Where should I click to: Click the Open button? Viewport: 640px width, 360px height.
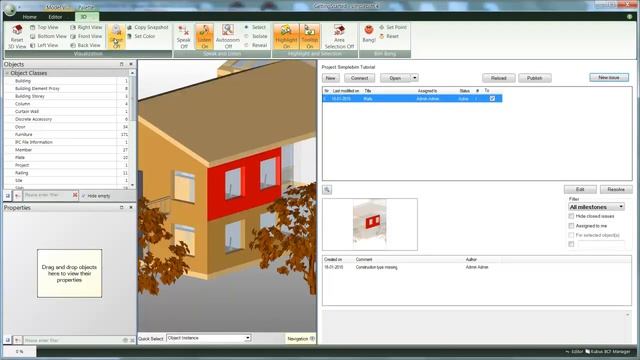point(395,78)
